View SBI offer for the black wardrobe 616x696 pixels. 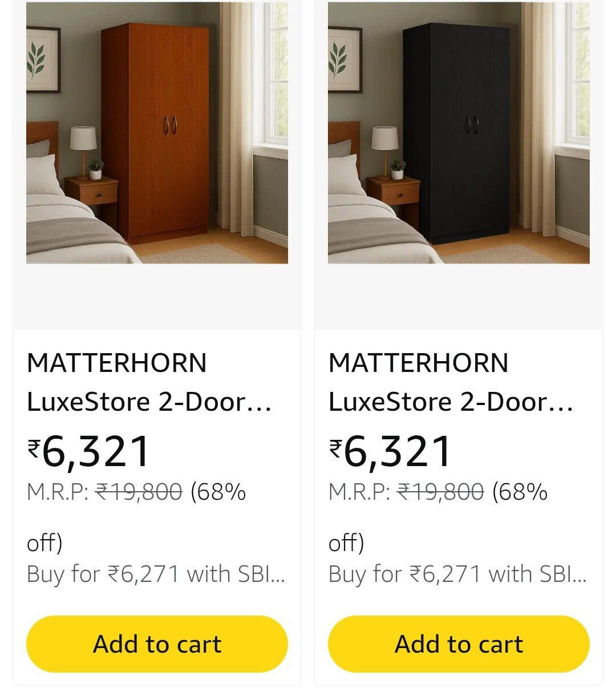pyautogui.click(x=457, y=574)
